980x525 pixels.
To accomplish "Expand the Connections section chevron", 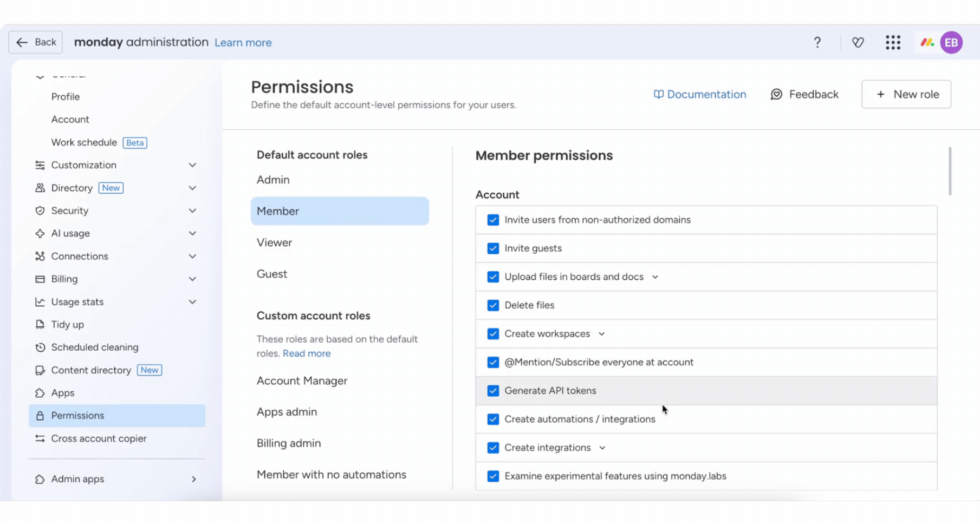I will coord(192,256).
